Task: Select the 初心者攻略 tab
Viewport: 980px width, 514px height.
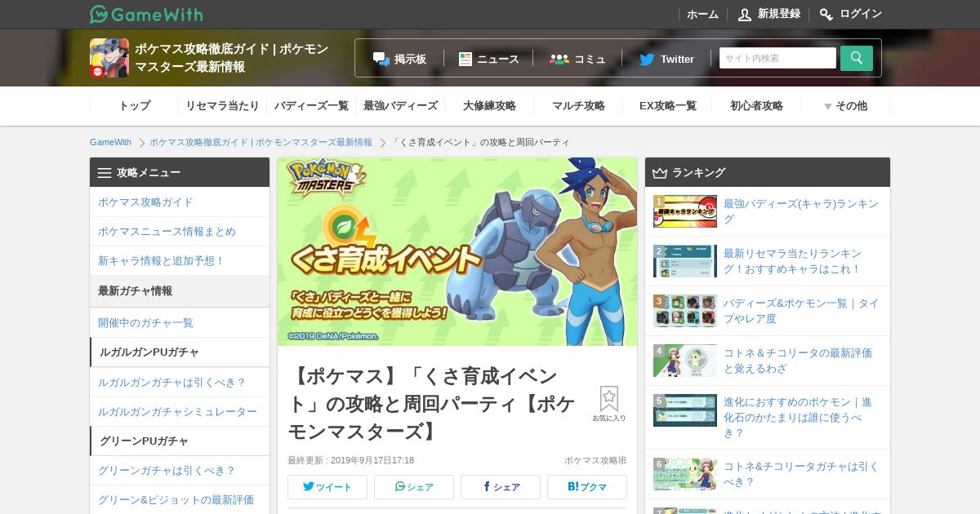Action: coord(756,106)
